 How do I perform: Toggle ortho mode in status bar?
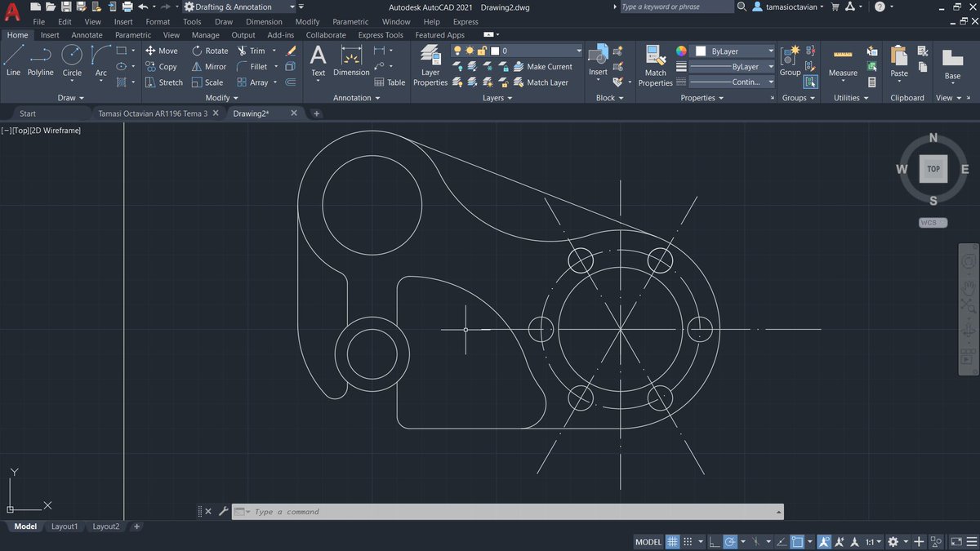tap(715, 542)
